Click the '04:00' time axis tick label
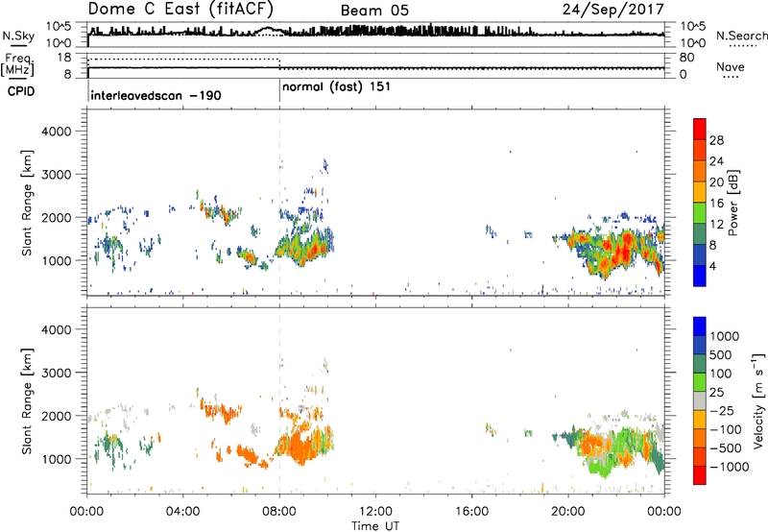 click(x=182, y=512)
